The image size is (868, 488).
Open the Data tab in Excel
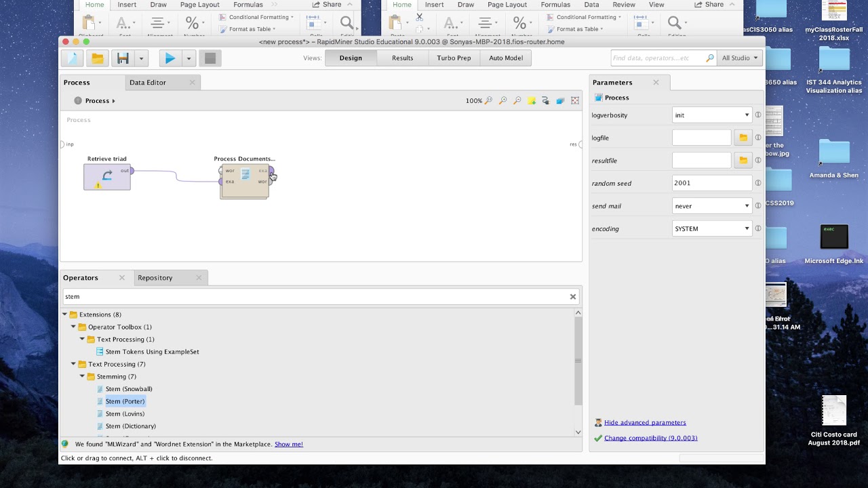click(591, 5)
